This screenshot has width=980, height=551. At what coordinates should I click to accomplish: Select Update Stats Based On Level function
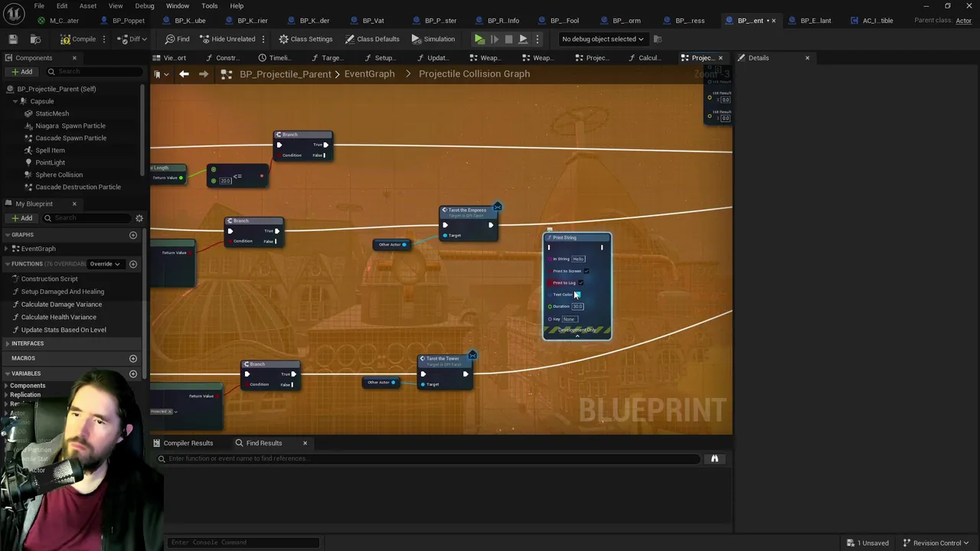coord(64,330)
